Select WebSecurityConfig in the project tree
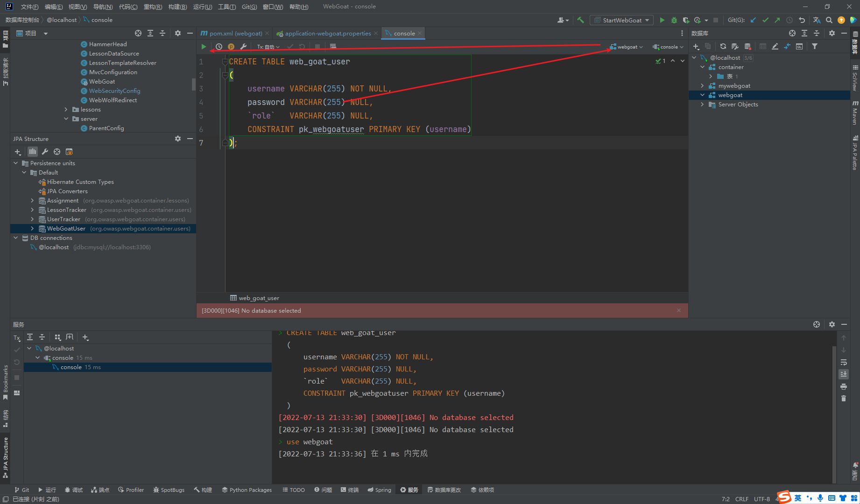This screenshot has width=860, height=504. pos(114,91)
